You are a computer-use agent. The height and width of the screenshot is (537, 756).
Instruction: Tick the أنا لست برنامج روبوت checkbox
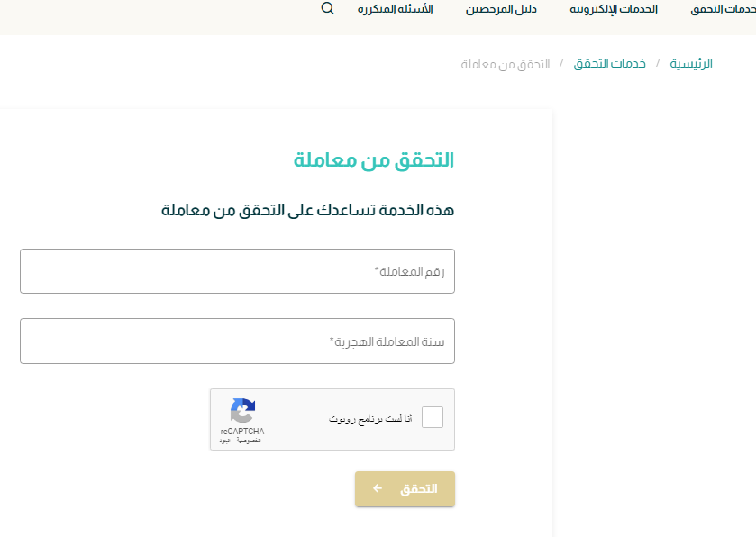pos(432,417)
